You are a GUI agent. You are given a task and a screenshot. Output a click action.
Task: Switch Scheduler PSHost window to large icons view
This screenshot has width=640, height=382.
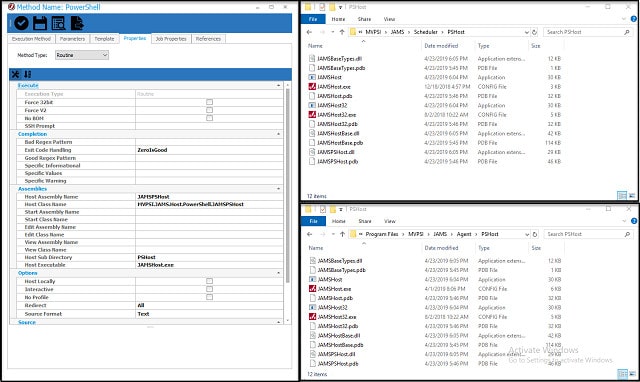pos(632,195)
